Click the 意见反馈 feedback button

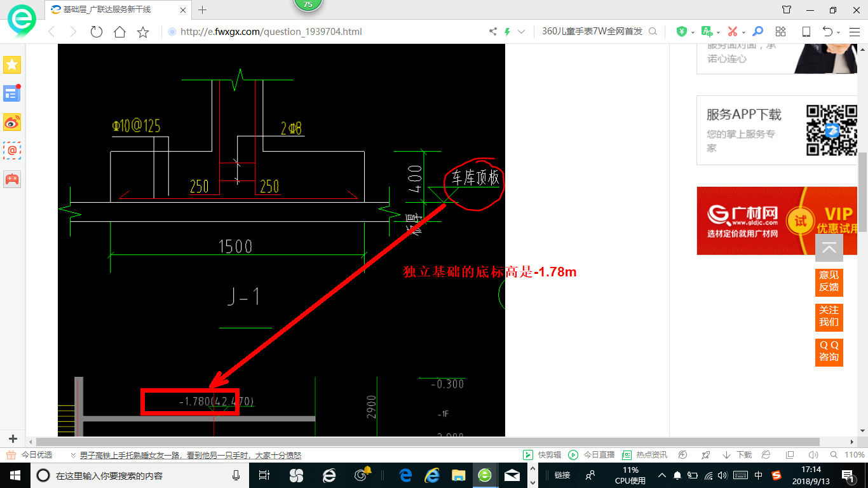tap(829, 281)
